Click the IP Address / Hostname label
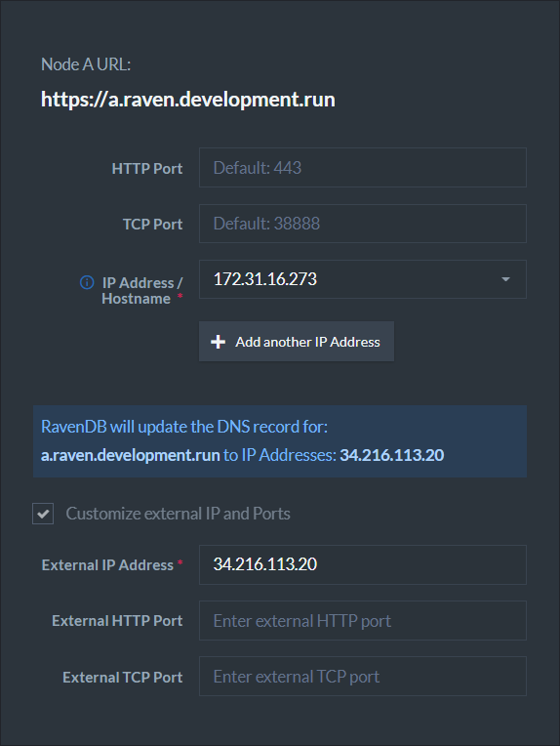Viewport: 560px width, 746px height. 141,291
